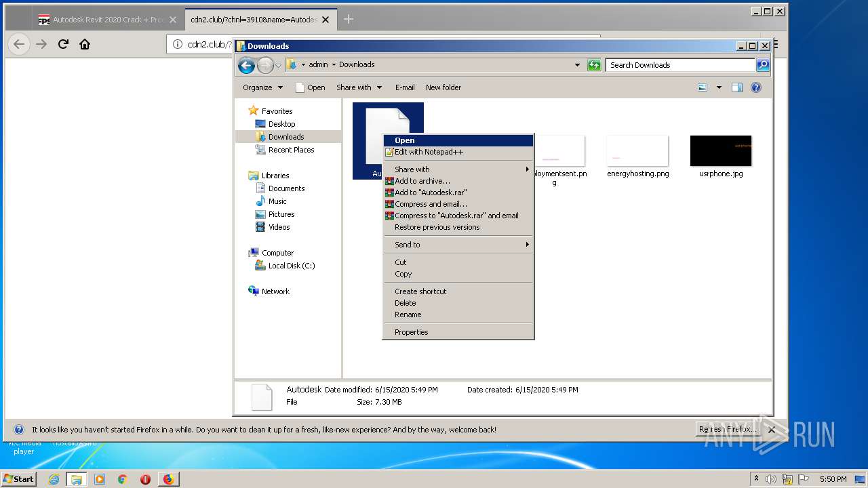Reload the Firefox page
The image size is (868, 488).
(63, 44)
